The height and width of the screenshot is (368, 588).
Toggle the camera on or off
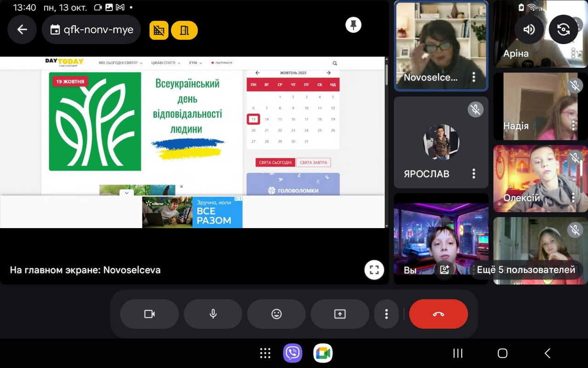(x=149, y=314)
